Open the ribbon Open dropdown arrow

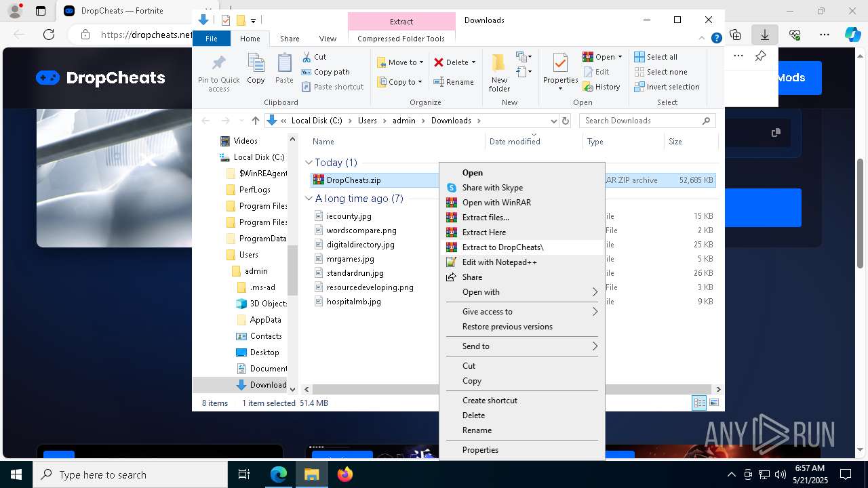coord(620,57)
